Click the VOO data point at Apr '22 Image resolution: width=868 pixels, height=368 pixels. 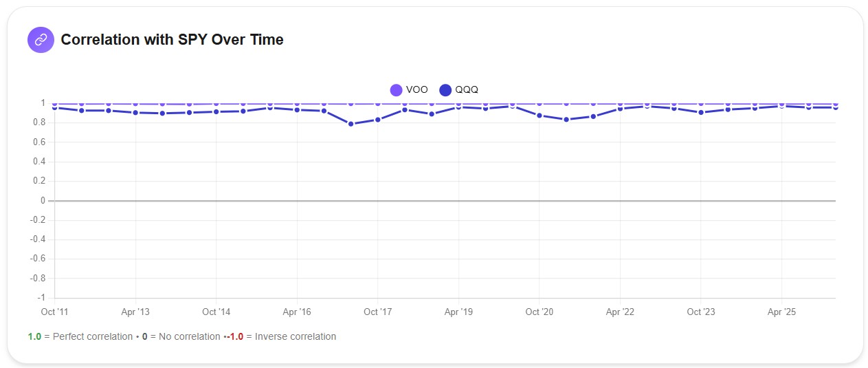click(x=620, y=104)
